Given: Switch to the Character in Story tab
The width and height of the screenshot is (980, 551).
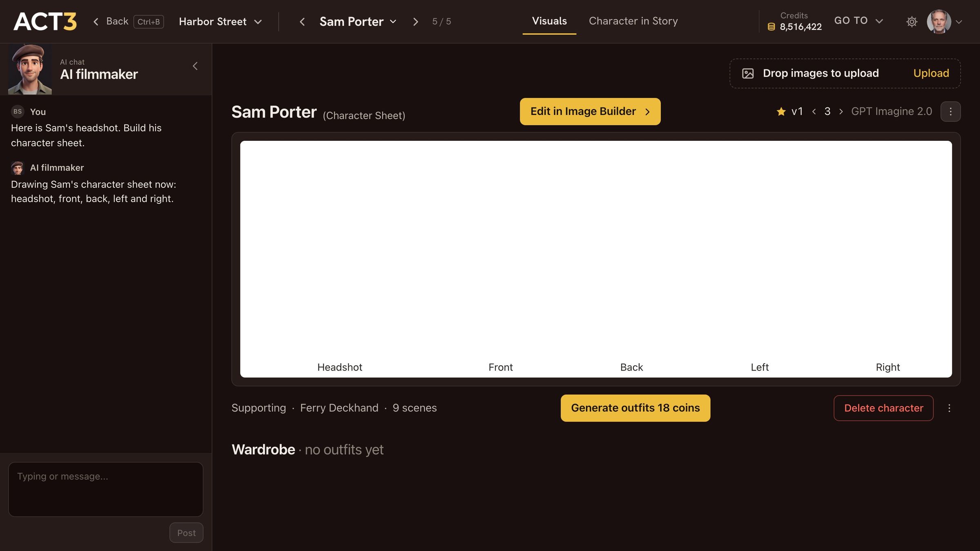Looking at the screenshot, I should click(633, 21).
